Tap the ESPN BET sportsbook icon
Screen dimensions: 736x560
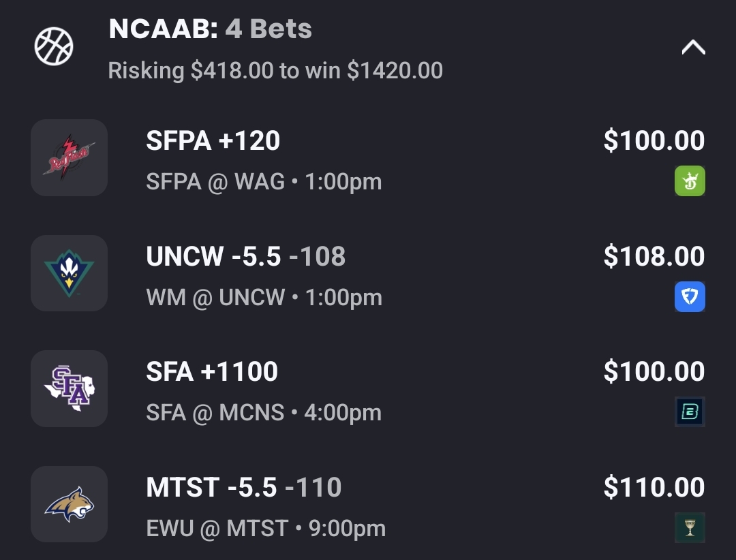tap(690, 412)
